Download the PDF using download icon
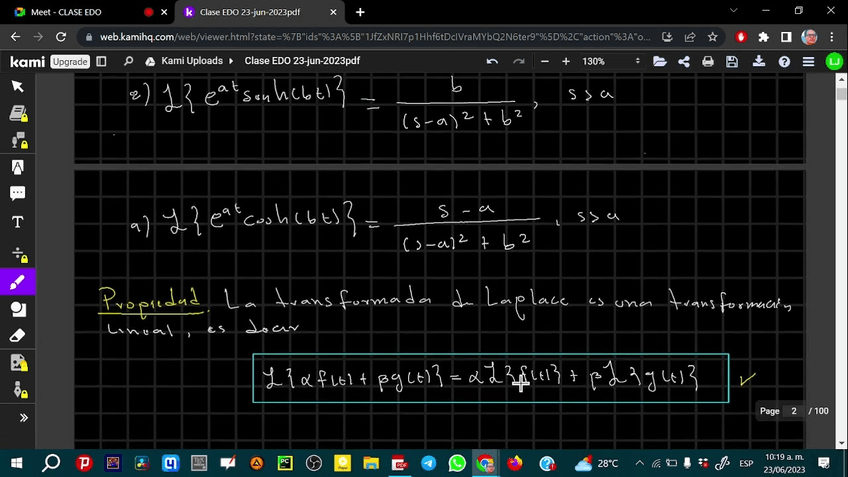 click(758, 61)
